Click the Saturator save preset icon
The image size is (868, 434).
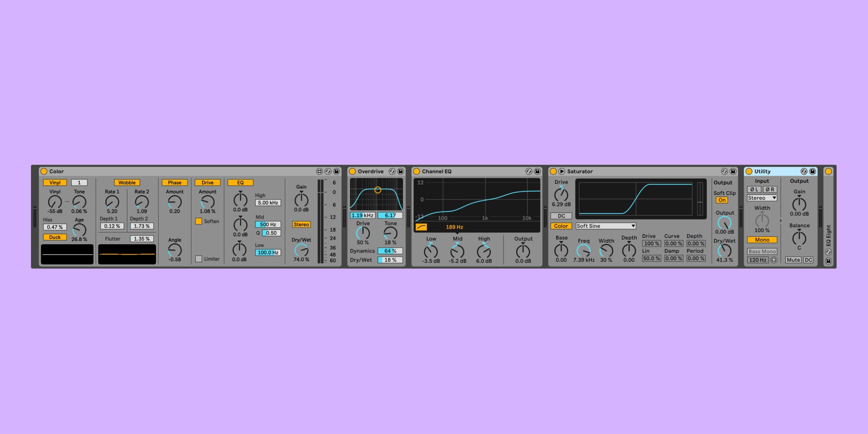[733, 172]
